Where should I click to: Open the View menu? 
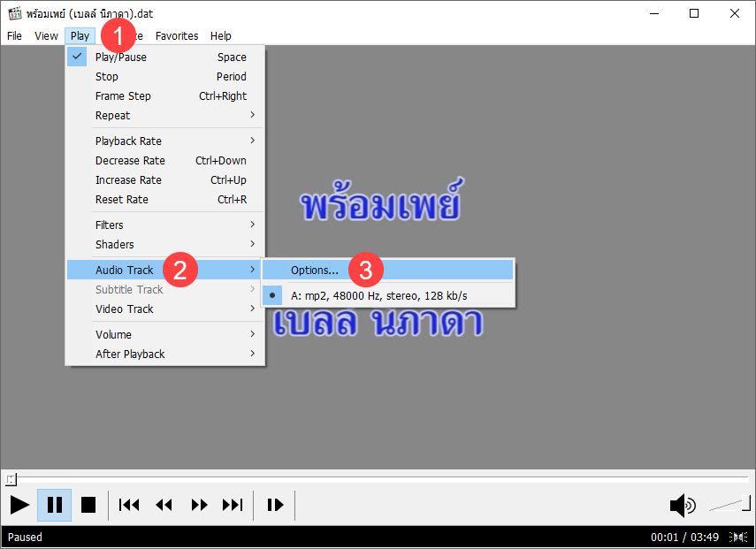click(46, 36)
